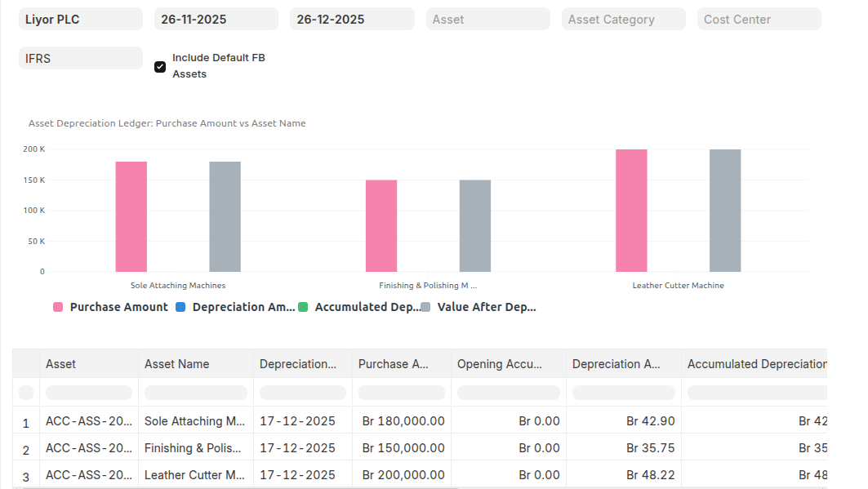Select all rows using header checkbox

(x=26, y=393)
